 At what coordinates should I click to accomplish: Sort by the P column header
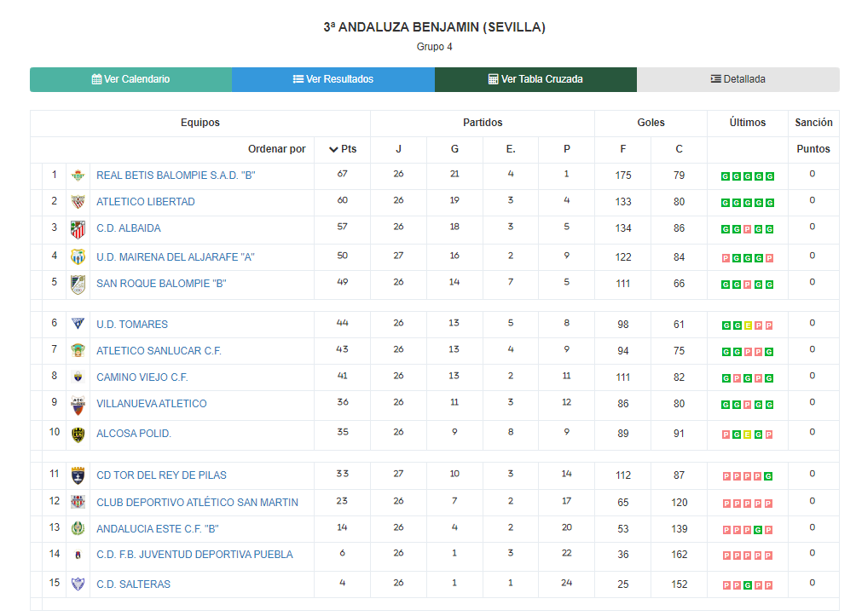[x=567, y=149]
